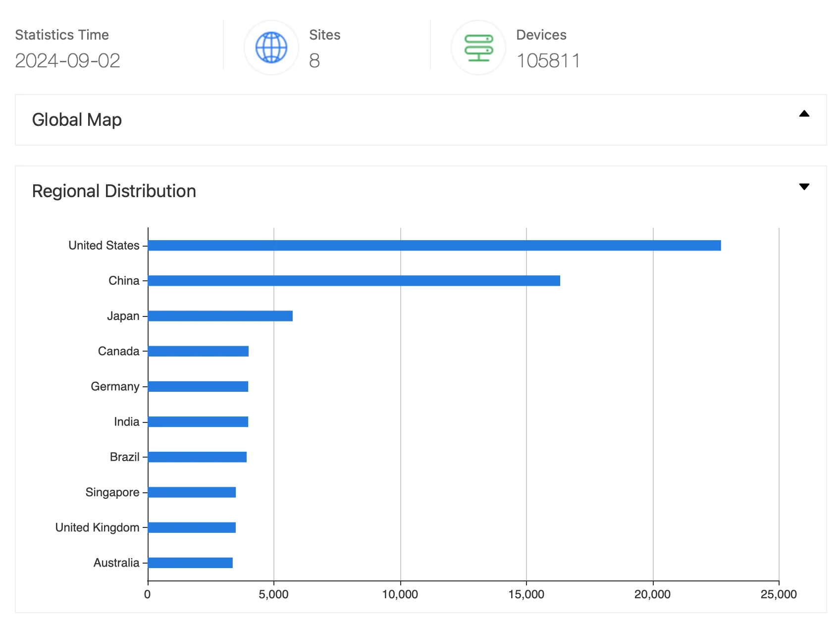Click the Regional Distribution heading
This screenshot has height=626, width=840.
tap(114, 191)
